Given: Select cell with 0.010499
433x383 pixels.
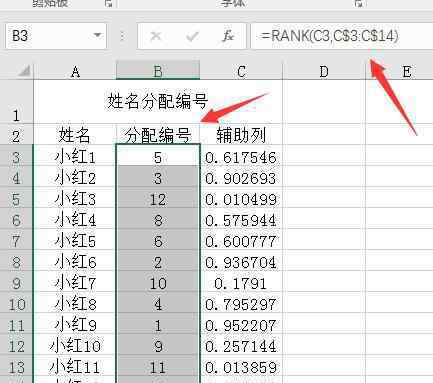Looking at the screenshot, I should tap(241, 197).
